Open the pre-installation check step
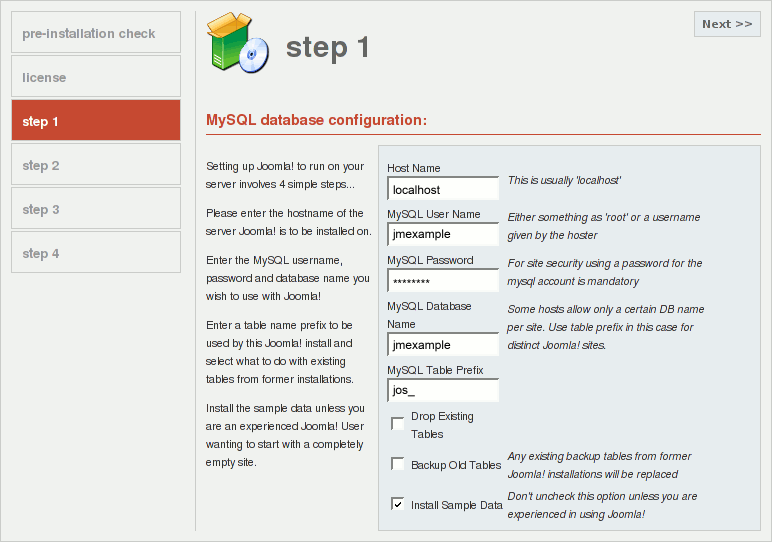This screenshot has width=772, height=542. tap(96, 32)
